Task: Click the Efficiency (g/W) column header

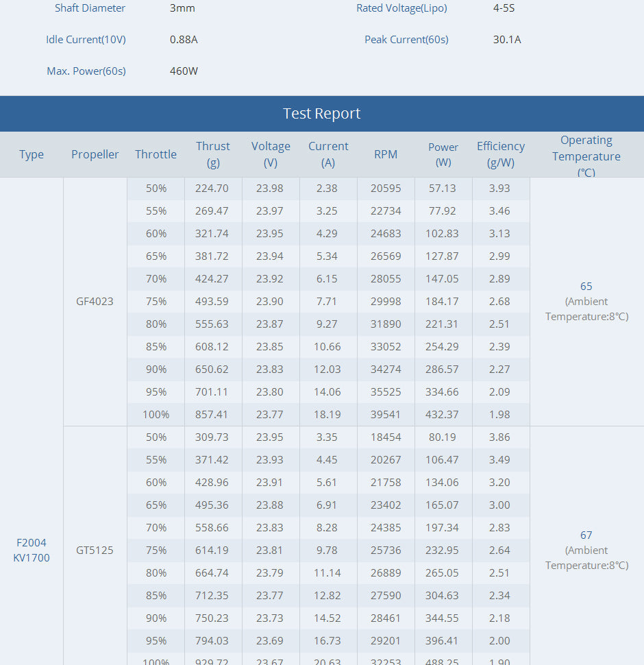Action: point(501,155)
